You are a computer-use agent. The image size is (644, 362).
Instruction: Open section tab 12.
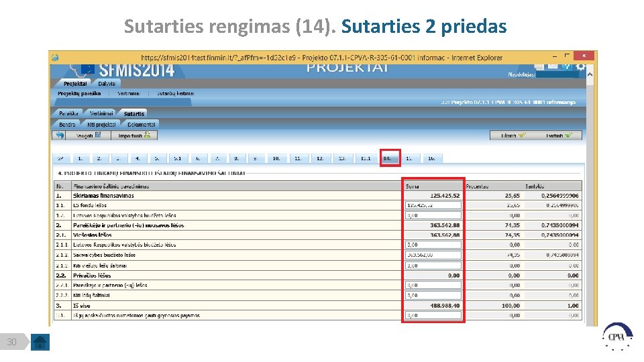click(320, 158)
